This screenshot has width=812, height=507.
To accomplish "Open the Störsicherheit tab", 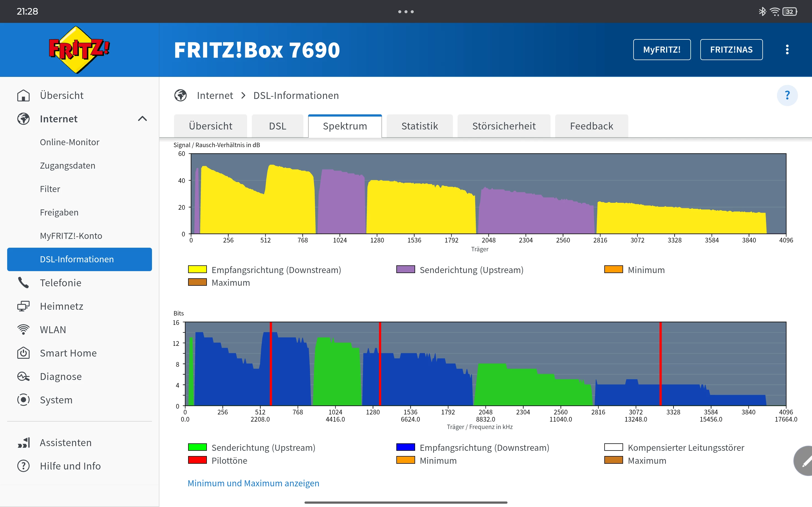I will (504, 126).
